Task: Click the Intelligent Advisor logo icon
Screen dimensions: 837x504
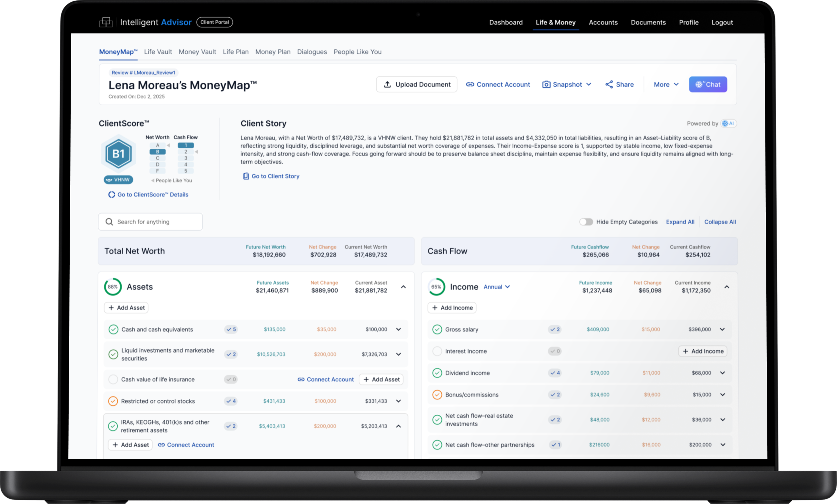Action: (106, 23)
